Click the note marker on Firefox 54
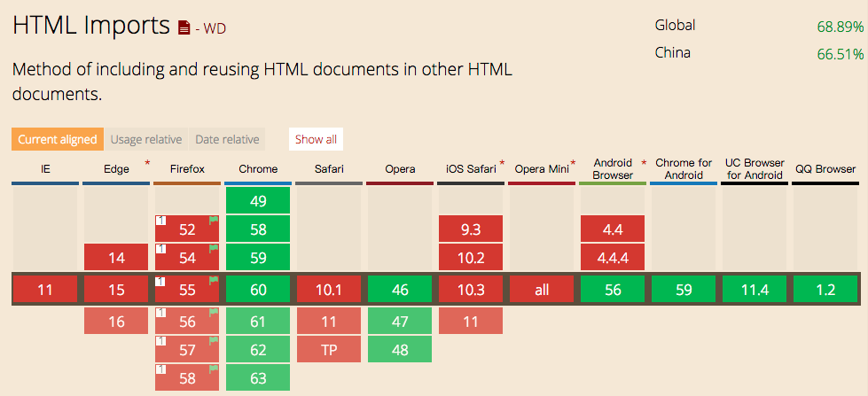The width and height of the screenshot is (868, 396). [160, 249]
